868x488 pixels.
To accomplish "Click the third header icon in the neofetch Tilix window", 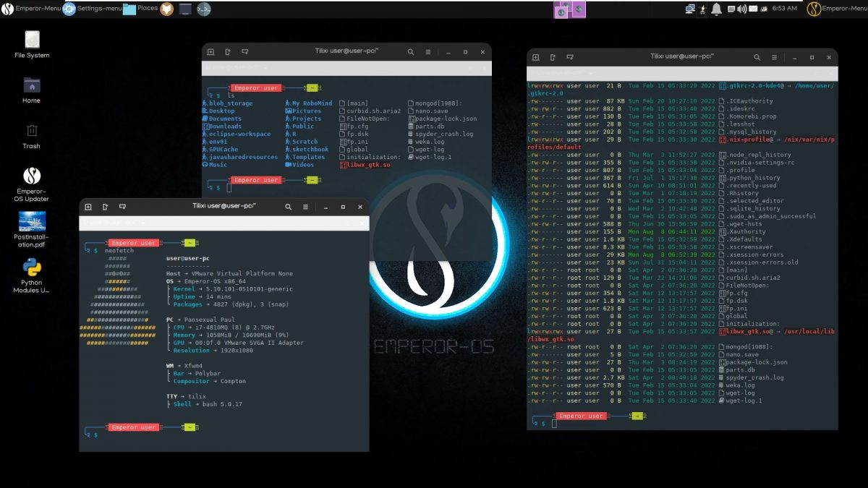I will 123,206.
